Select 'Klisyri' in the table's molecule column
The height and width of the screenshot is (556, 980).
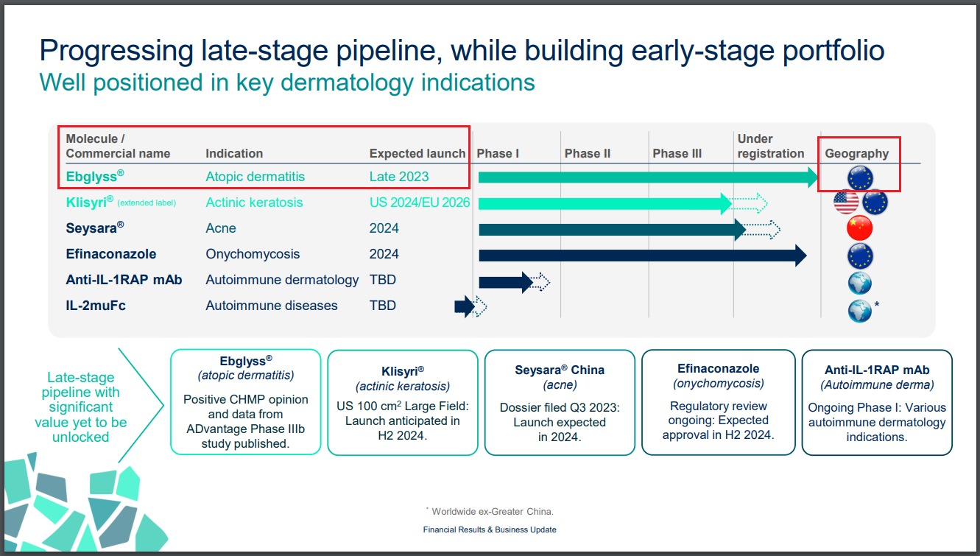point(90,202)
